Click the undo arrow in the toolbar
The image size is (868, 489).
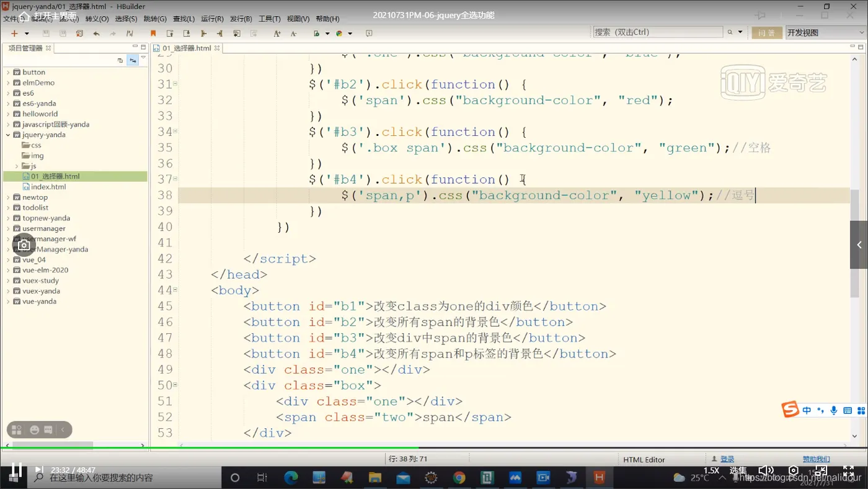[96, 34]
